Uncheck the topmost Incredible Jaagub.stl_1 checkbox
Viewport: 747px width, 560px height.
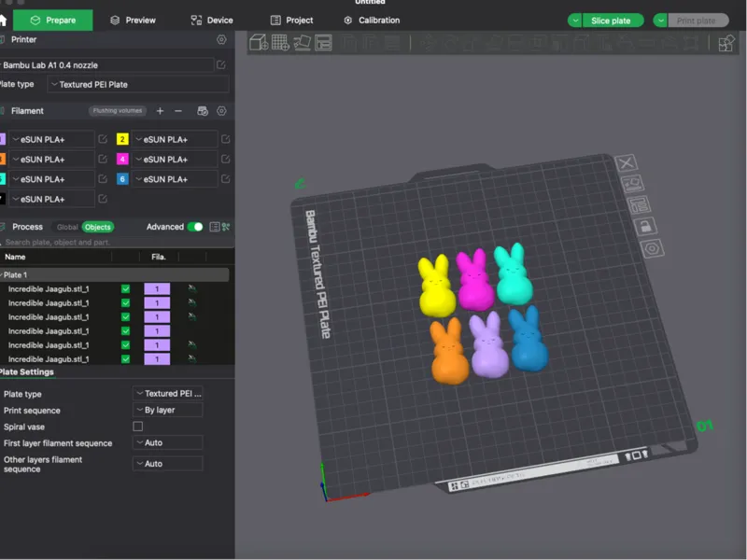pos(125,288)
